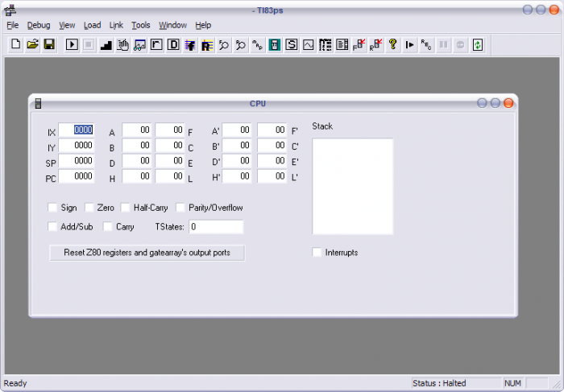Screen dimensions: 564x392
Task: Open the Debug menu
Action: 38,25
